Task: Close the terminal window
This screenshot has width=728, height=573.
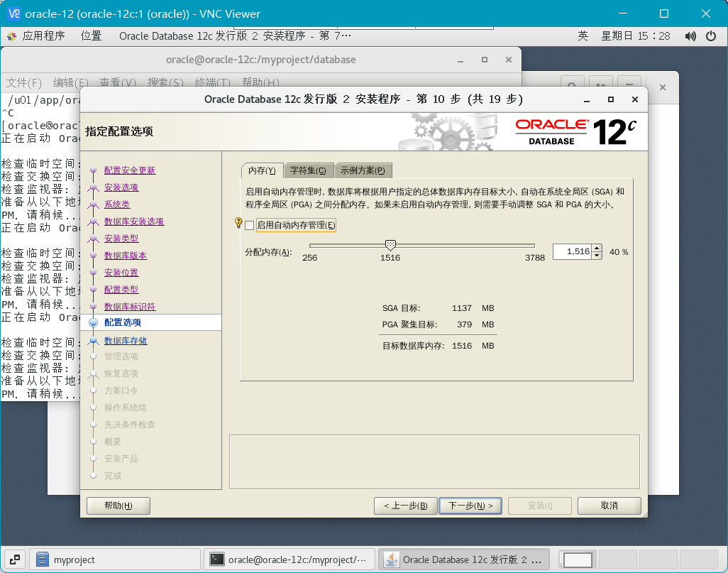Action: (508, 60)
